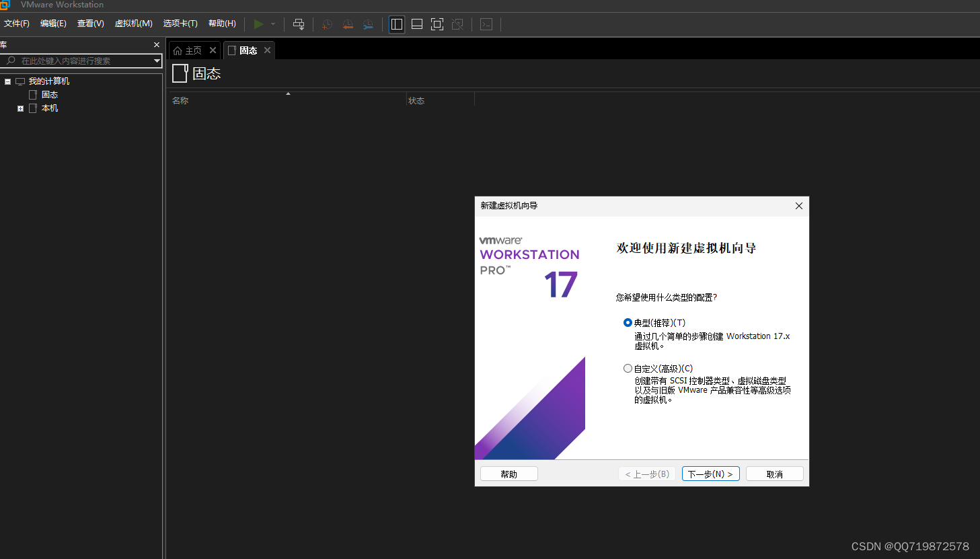The image size is (980, 559).
Task: Expand the 本机 tree node
Action: point(20,108)
